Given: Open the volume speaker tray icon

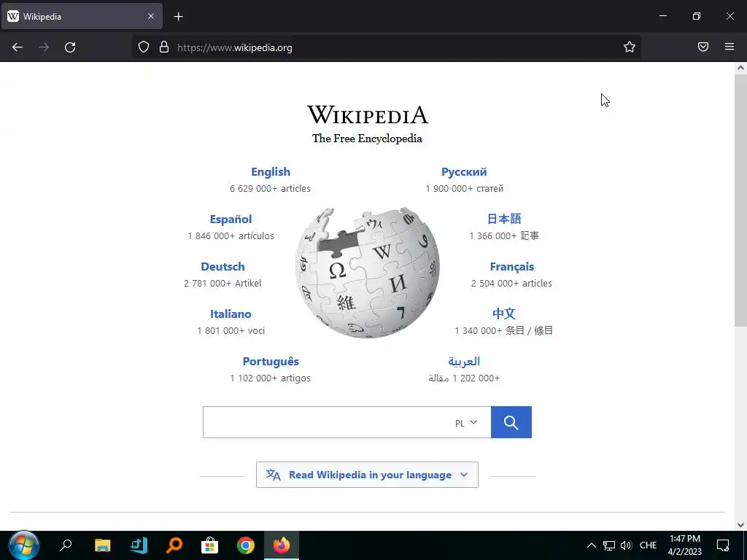Looking at the screenshot, I should (x=626, y=545).
